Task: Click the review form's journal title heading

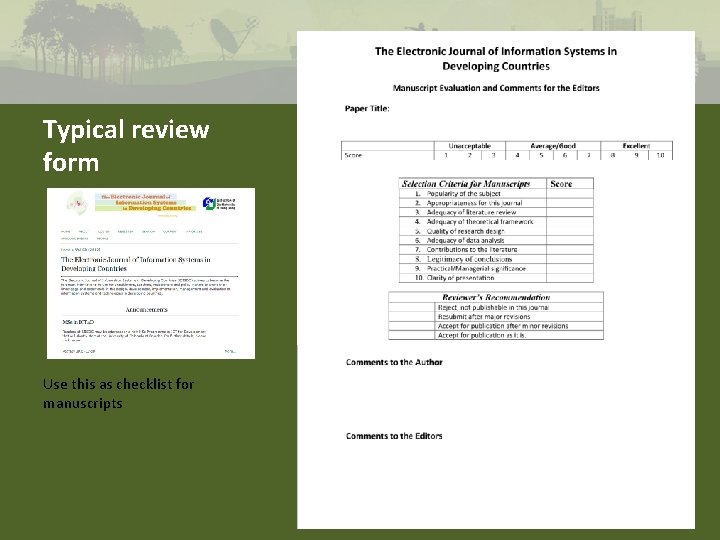Action: (x=495, y=58)
